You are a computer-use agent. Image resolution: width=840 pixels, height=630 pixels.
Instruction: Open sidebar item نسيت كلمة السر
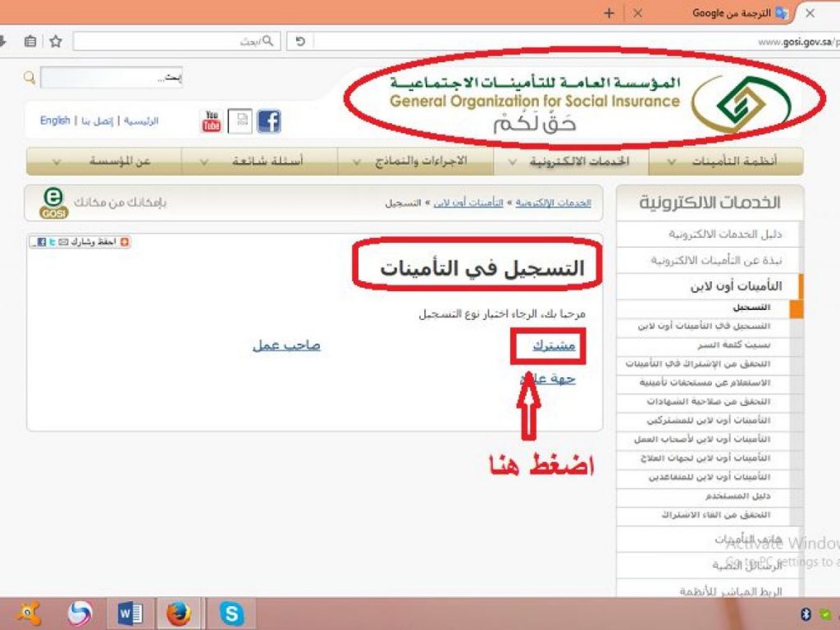pyautogui.click(x=734, y=345)
